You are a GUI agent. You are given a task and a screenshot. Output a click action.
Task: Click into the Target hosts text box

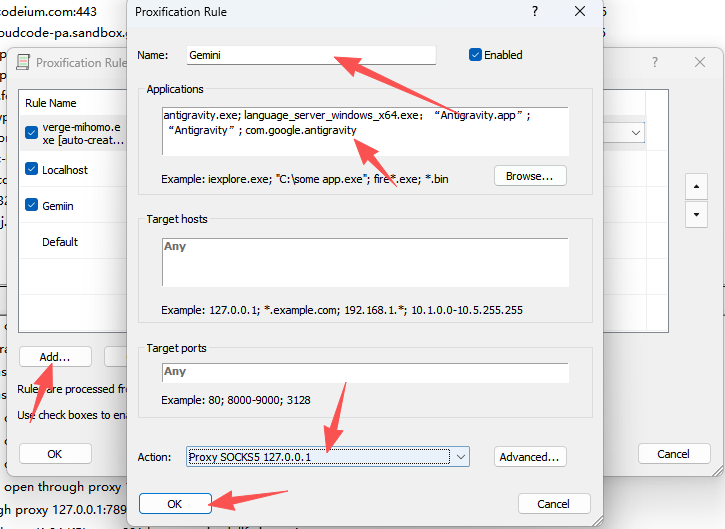pos(365,262)
